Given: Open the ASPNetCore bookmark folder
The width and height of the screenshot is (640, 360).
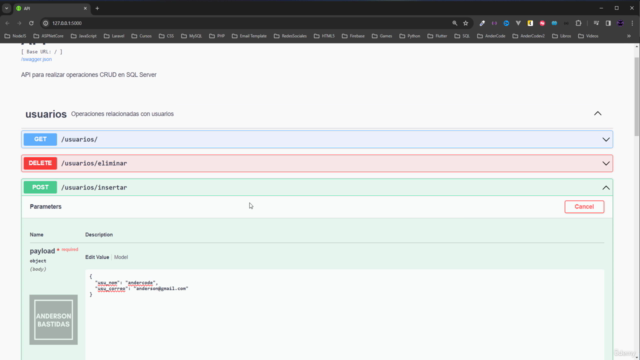Looking at the screenshot, I should [x=49, y=36].
